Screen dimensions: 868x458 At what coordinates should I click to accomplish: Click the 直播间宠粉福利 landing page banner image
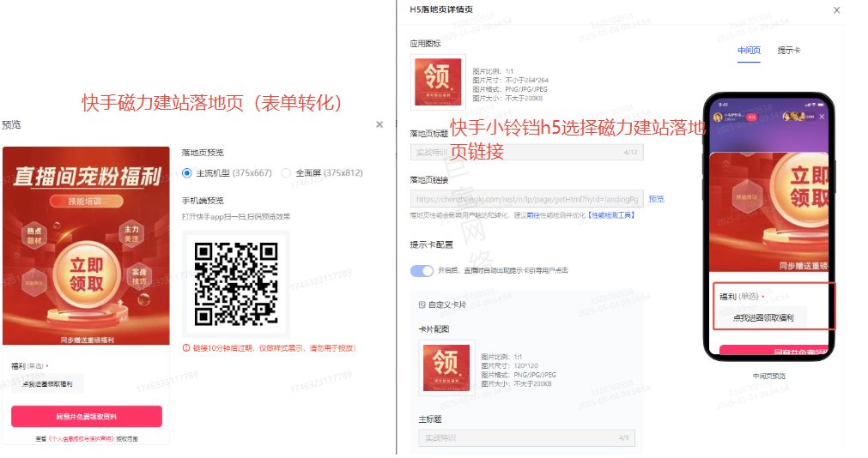click(x=86, y=245)
